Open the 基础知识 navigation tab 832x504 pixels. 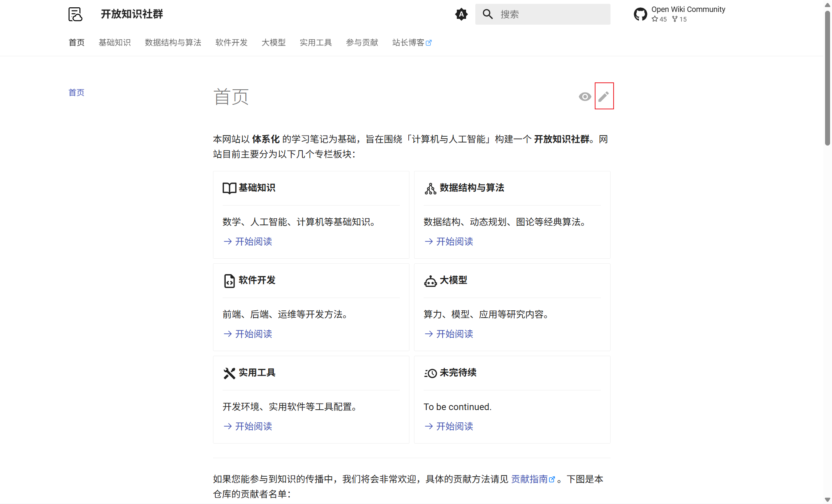point(114,42)
